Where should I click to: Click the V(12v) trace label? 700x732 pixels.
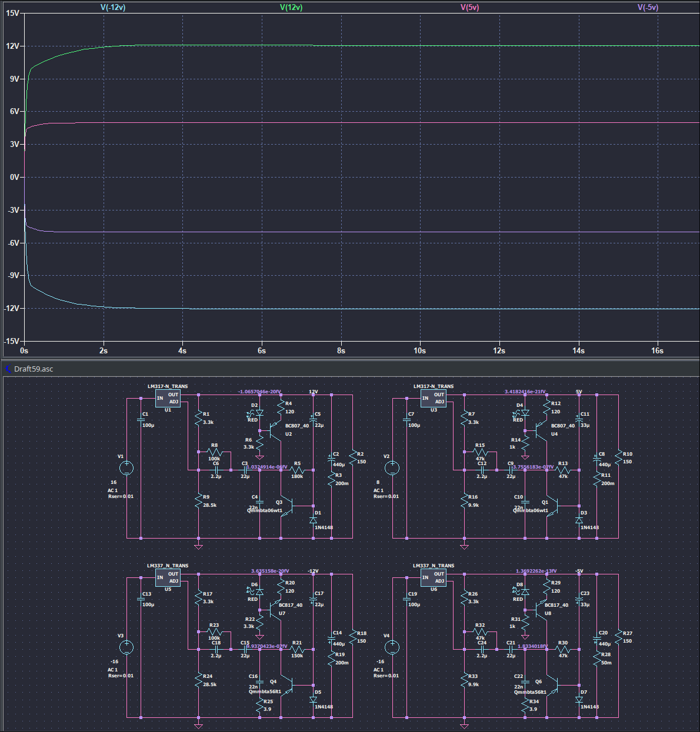pos(291,8)
